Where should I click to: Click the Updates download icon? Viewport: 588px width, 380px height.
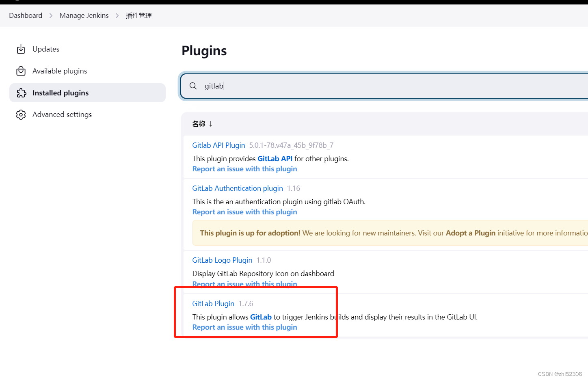(21, 49)
